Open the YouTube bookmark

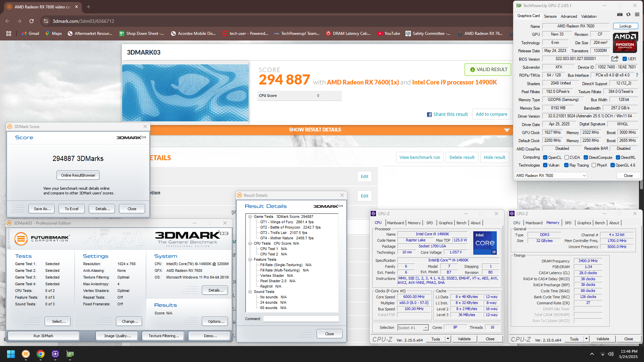coord(389,34)
